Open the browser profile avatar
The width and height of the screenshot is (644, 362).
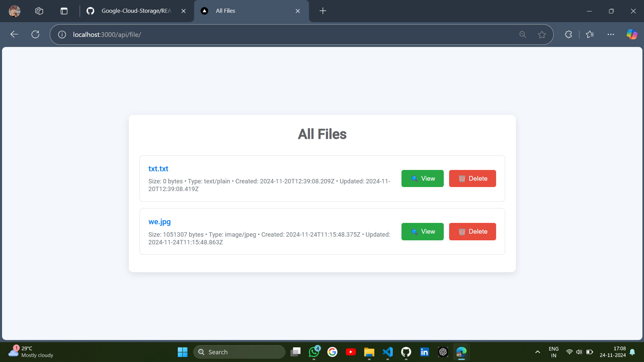[14, 11]
